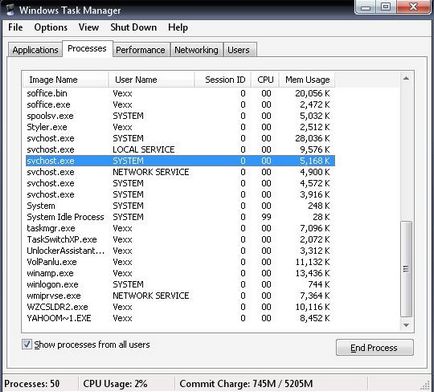This screenshot has height=392, width=434.
Task: Sort by Mem Usage column header
Action: (307, 80)
